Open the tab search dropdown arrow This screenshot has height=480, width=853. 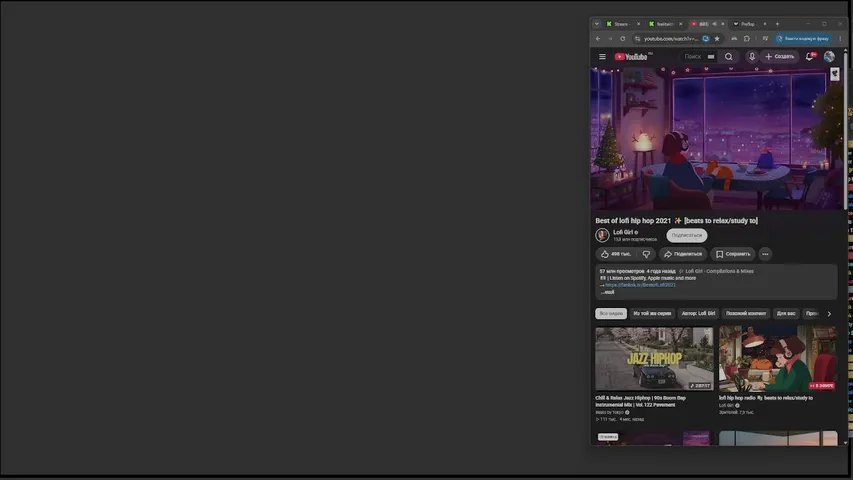tap(596, 24)
